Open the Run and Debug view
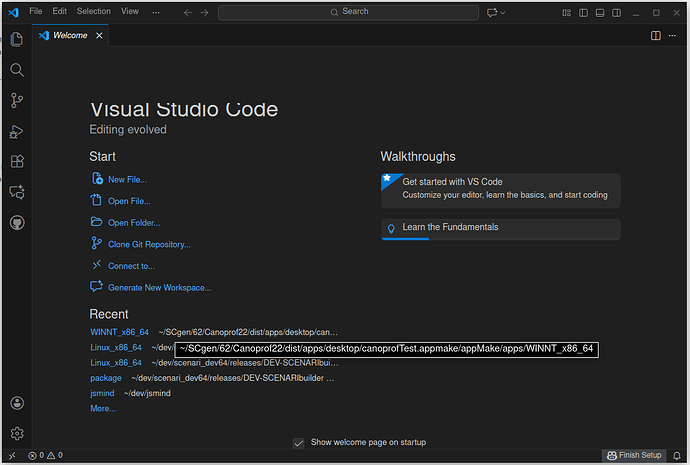This screenshot has width=690, height=465. pyautogui.click(x=17, y=131)
